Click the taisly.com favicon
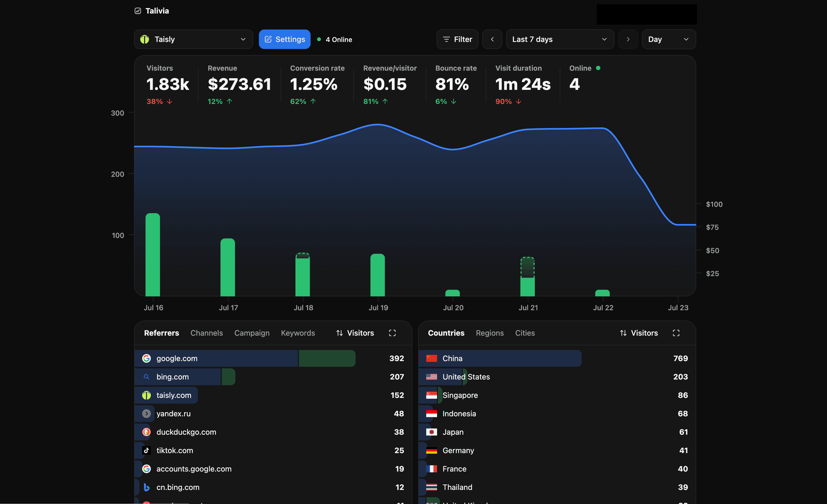The image size is (827, 504). 146,395
